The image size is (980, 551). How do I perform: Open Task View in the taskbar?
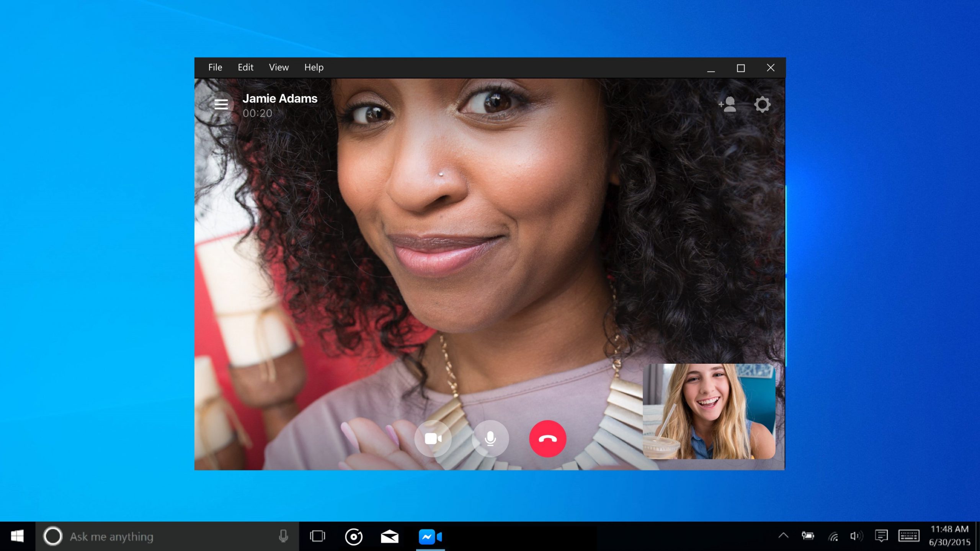(x=317, y=536)
